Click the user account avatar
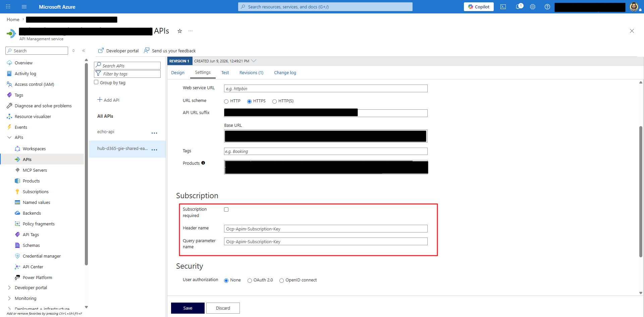 (x=634, y=7)
